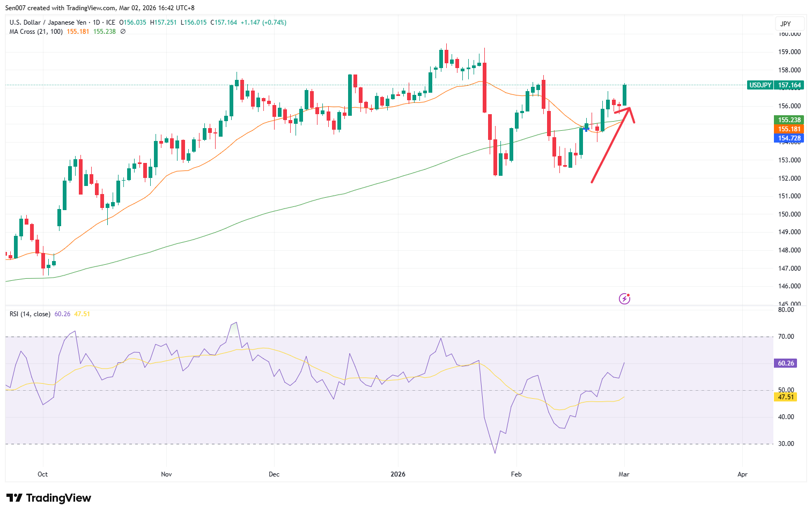Select the green 155.238 MA price label
Image resolution: width=812 pixels, height=514 pixels.
(x=788, y=120)
